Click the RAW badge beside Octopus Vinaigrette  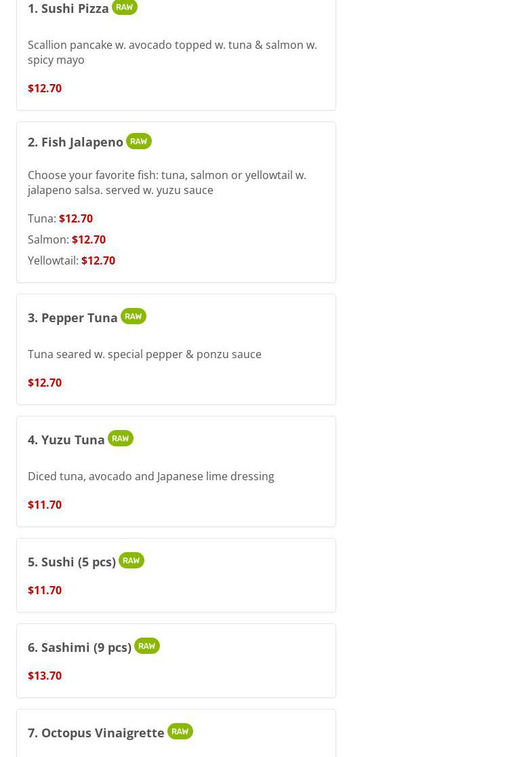180,731
